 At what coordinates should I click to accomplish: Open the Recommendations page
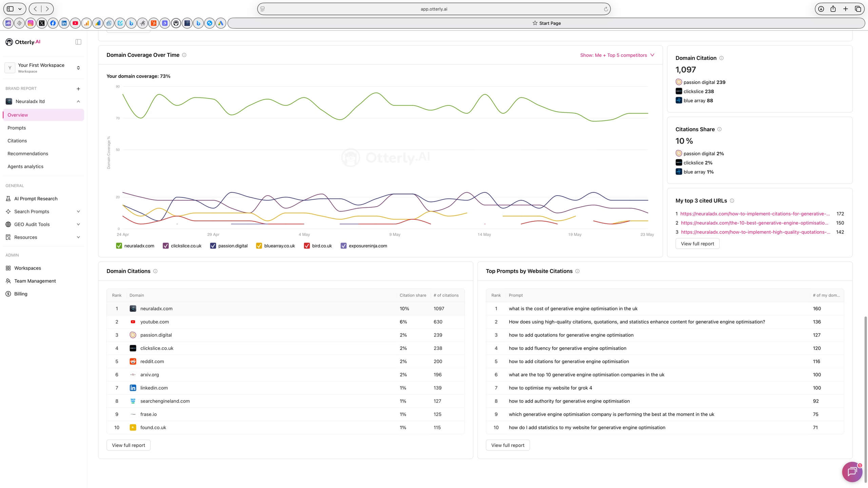[x=28, y=154]
